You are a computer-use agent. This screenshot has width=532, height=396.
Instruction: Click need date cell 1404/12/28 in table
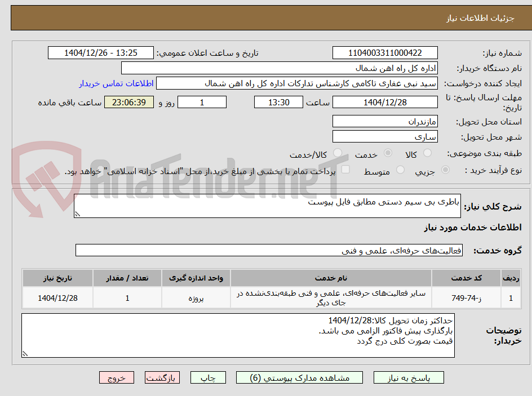point(57,298)
